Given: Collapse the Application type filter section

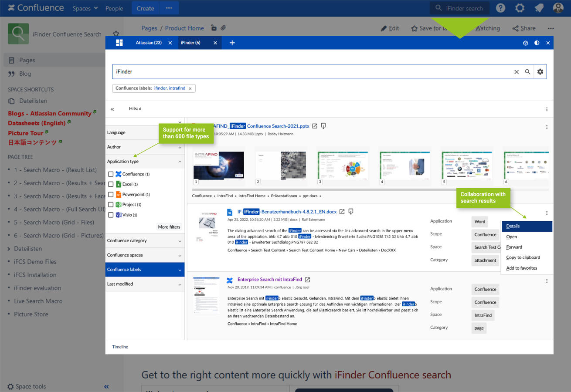Looking at the screenshot, I should [x=145, y=162].
